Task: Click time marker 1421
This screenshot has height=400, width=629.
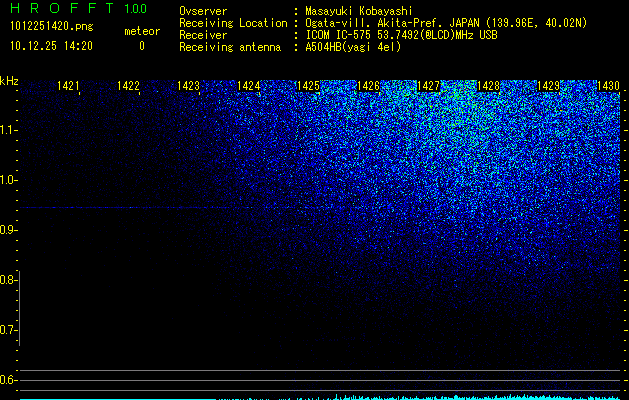Action: (68, 86)
